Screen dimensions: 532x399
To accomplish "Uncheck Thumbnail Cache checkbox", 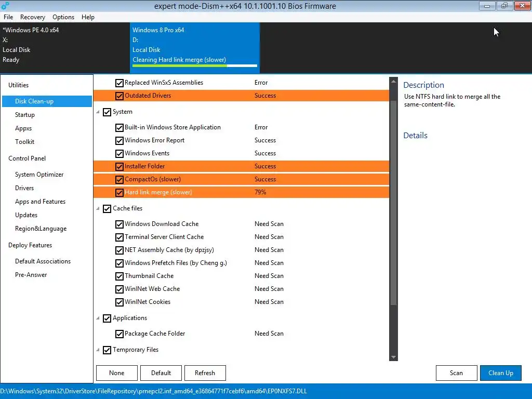I will pos(119,276).
